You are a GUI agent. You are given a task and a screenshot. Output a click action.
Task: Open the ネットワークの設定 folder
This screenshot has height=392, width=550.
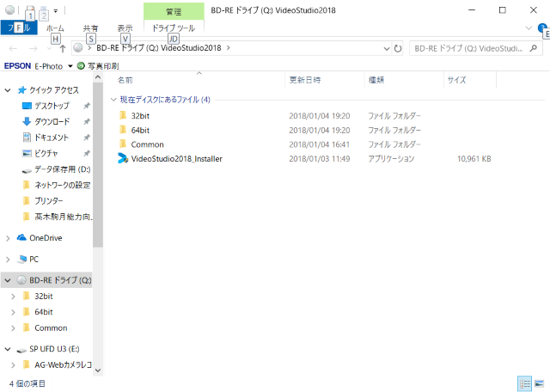tap(62, 185)
